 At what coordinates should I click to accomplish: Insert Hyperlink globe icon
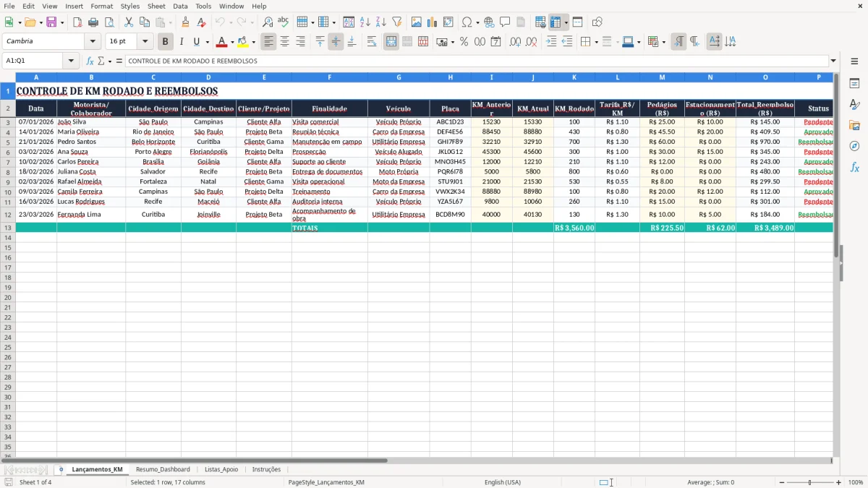(x=489, y=22)
